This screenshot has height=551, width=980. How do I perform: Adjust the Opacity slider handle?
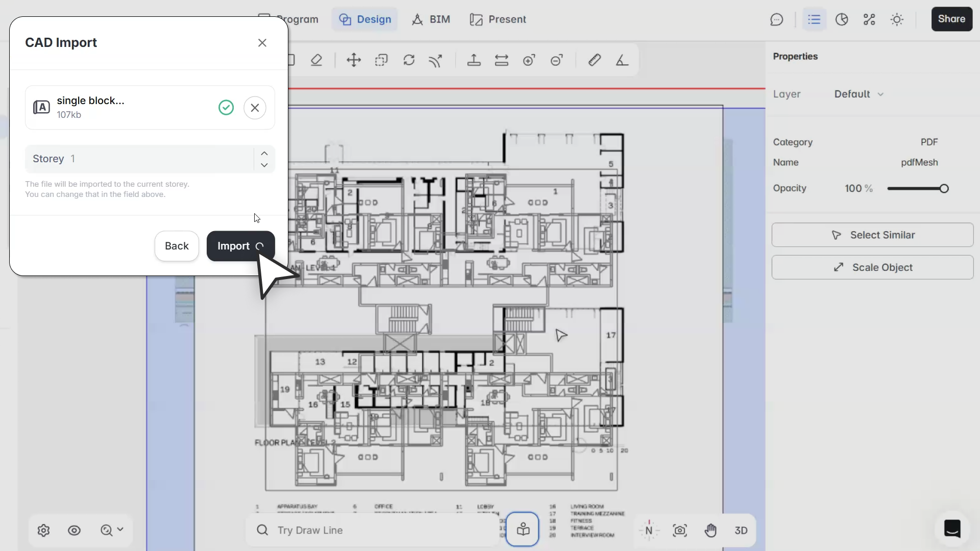(944, 189)
